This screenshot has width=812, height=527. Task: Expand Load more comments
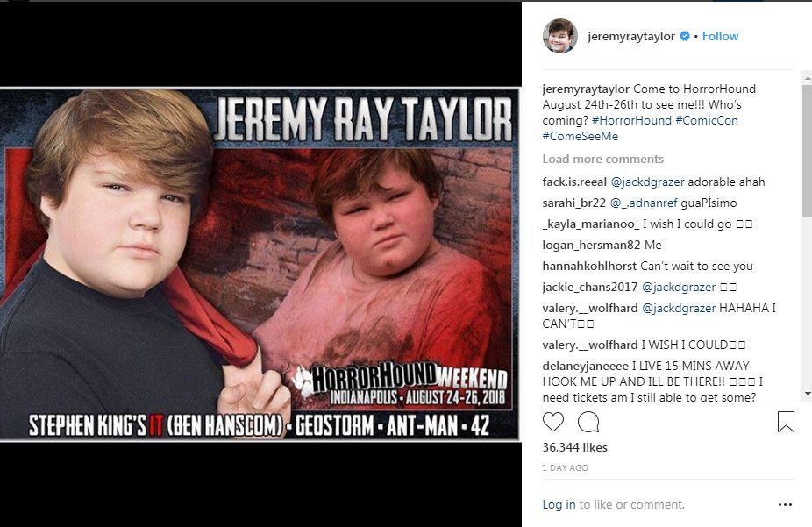click(602, 159)
